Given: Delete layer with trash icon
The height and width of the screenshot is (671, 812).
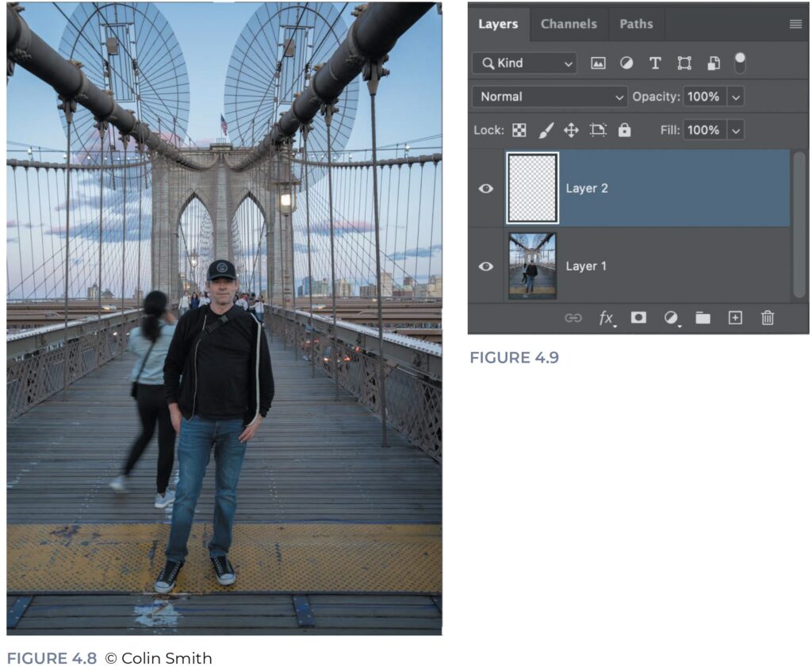Looking at the screenshot, I should [768, 318].
